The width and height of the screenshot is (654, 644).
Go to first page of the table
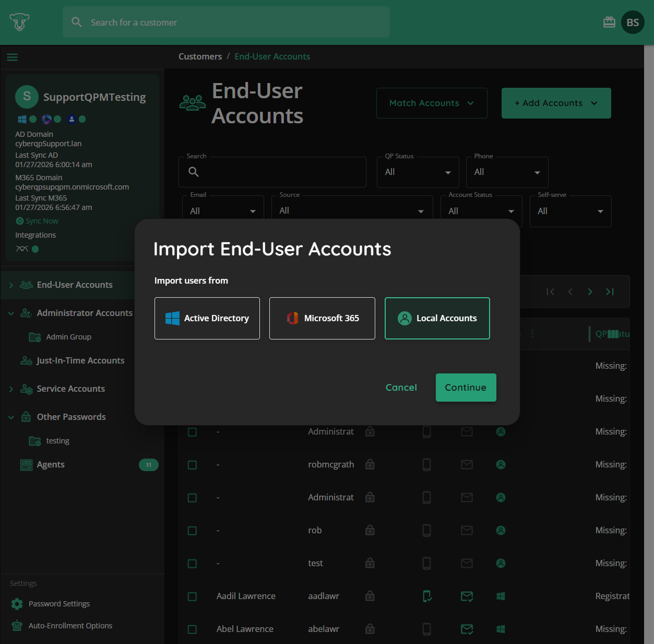[x=550, y=292]
